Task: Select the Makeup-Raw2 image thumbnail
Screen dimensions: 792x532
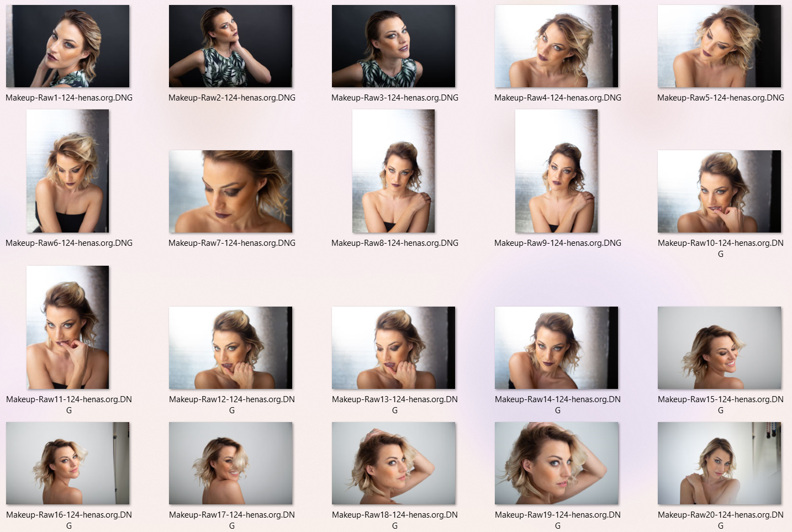Action: pyautogui.click(x=230, y=46)
